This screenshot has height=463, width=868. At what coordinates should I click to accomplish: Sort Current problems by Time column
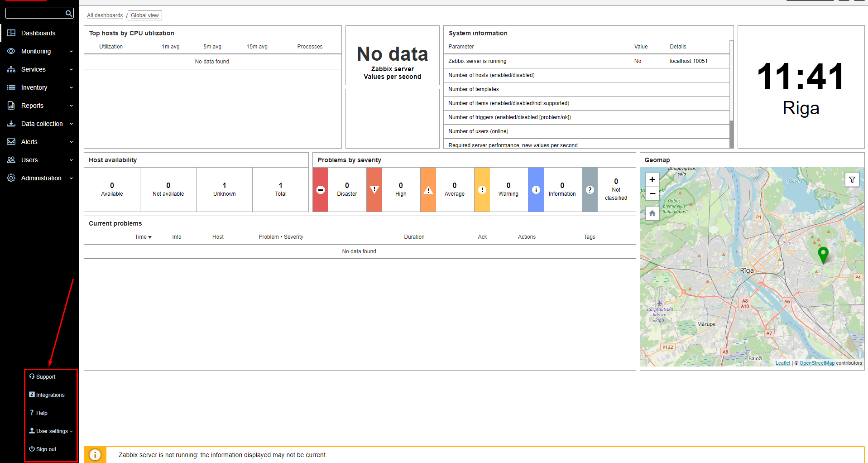click(x=143, y=237)
